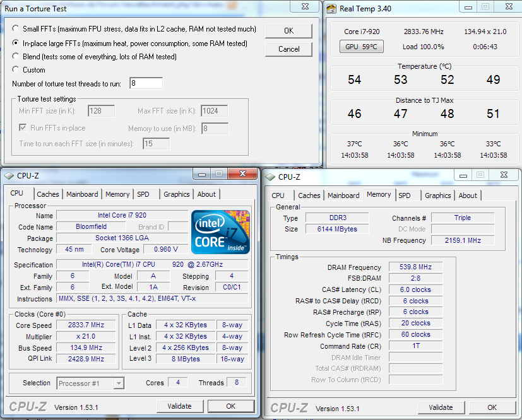This screenshot has width=522, height=420.
Task: Toggle Run FFTs in-place checkbox
Action: (23, 127)
